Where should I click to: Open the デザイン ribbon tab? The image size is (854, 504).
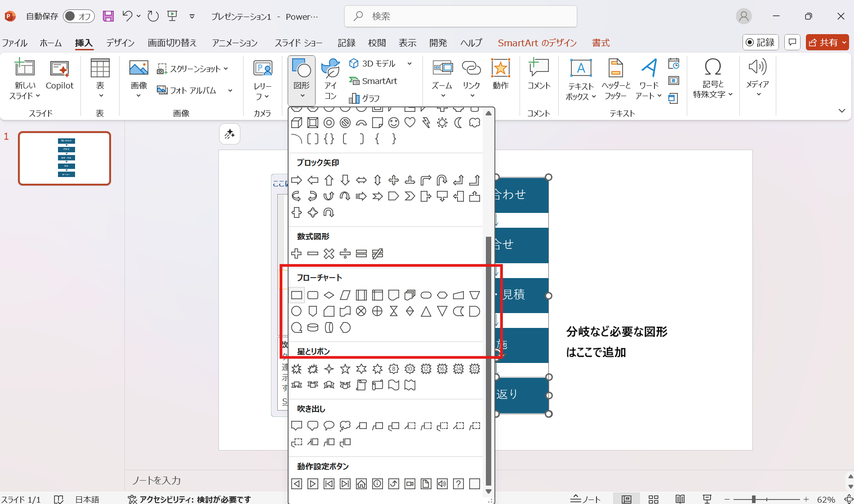click(x=120, y=43)
